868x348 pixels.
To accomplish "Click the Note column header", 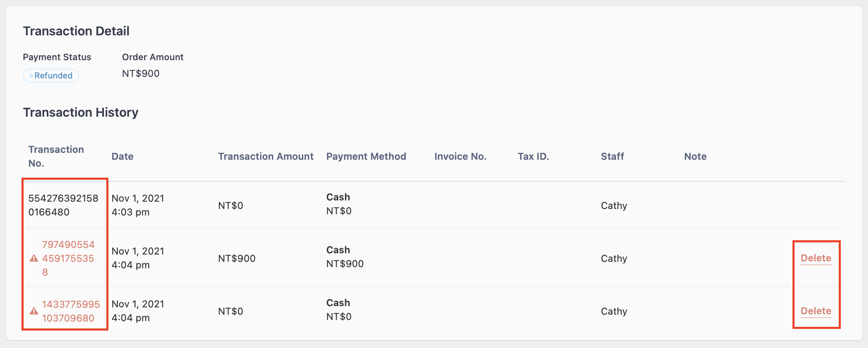I will [695, 157].
